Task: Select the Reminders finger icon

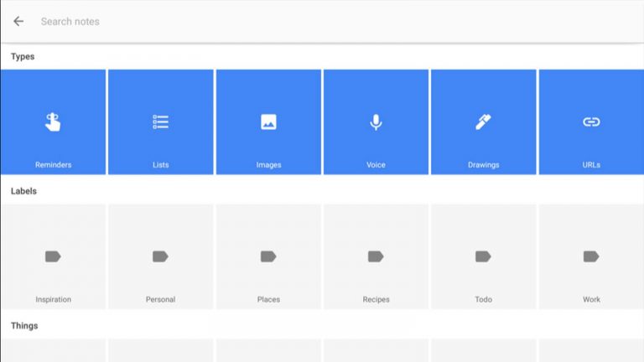Action: 53,122
